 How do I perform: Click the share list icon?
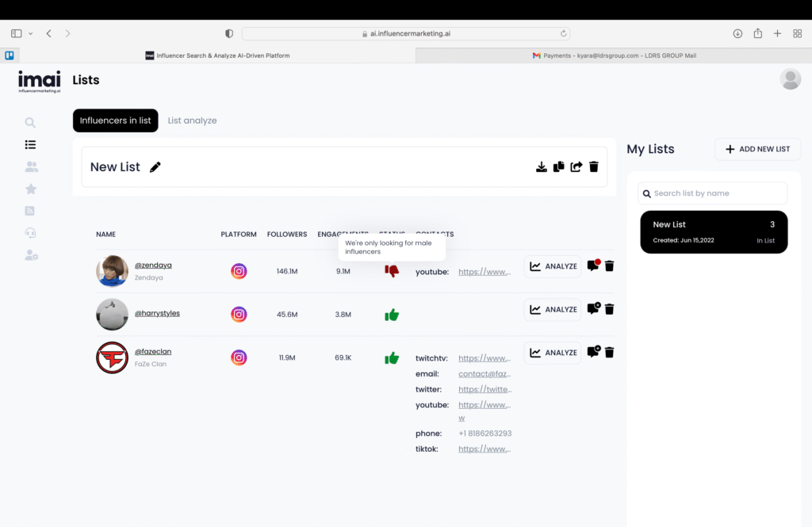576,166
